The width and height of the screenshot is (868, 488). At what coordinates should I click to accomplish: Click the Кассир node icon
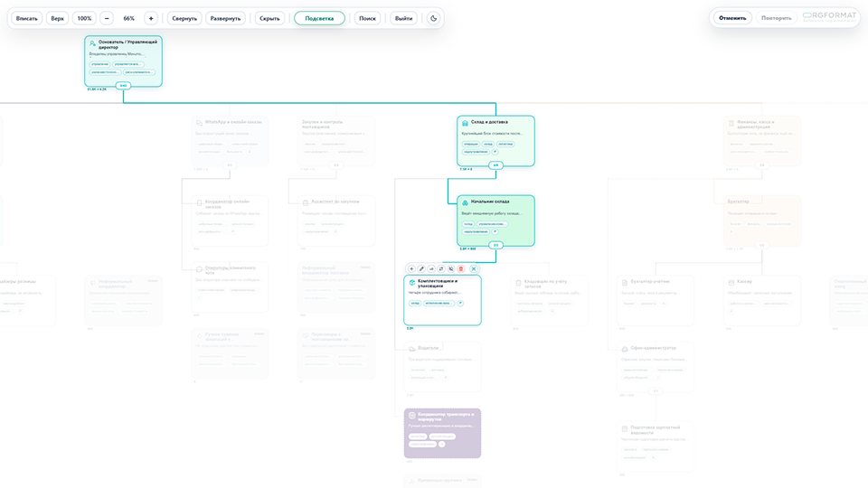click(x=731, y=282)
